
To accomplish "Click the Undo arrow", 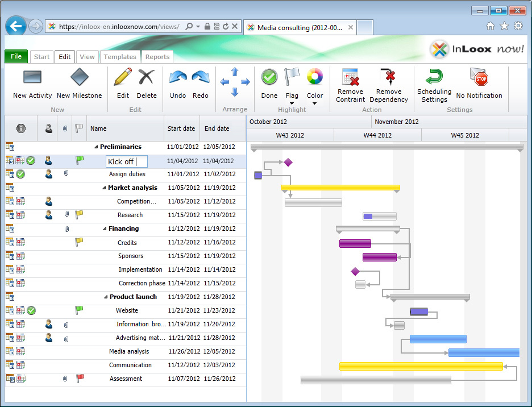I will (x=178, y=77).
